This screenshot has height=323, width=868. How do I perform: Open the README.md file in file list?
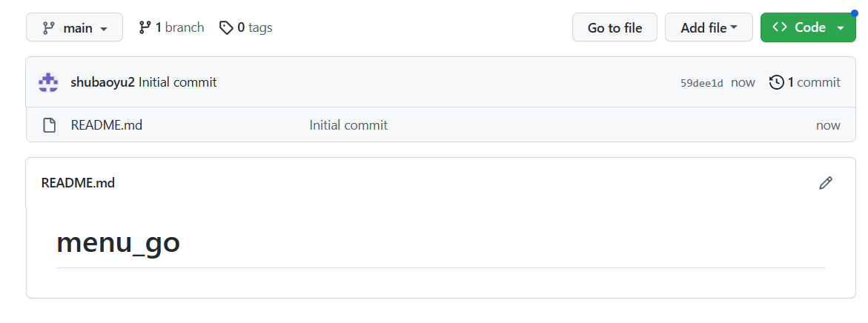coord(106,125)
